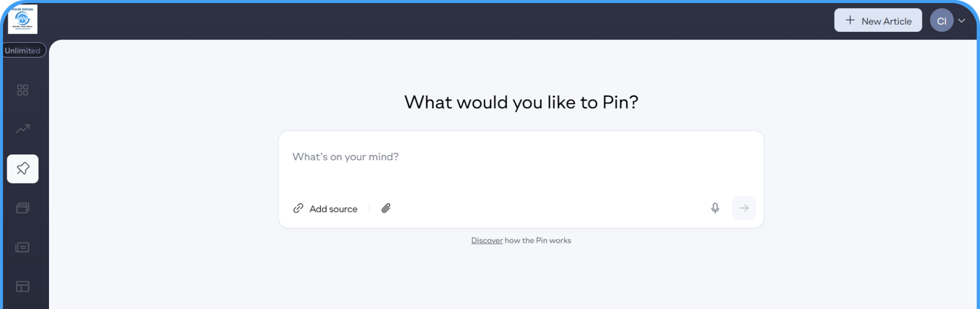The image size is (980, 309).
Task: Click the Unlimited plan badge
Action: tap(23, 51)
